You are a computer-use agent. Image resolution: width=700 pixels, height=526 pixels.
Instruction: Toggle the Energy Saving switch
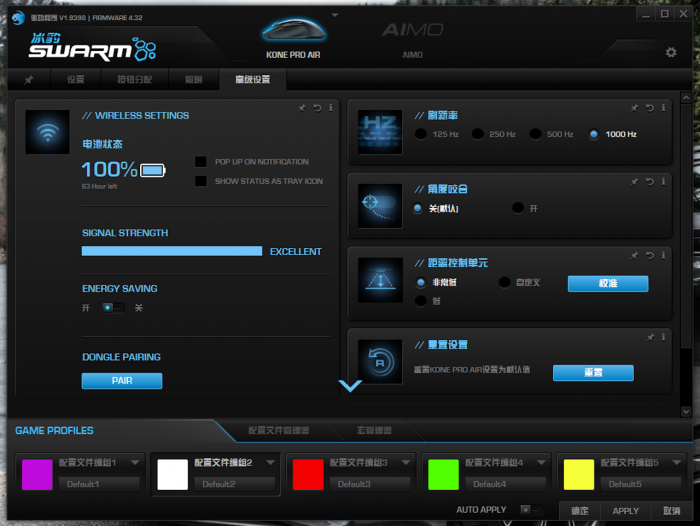point(113,308)
